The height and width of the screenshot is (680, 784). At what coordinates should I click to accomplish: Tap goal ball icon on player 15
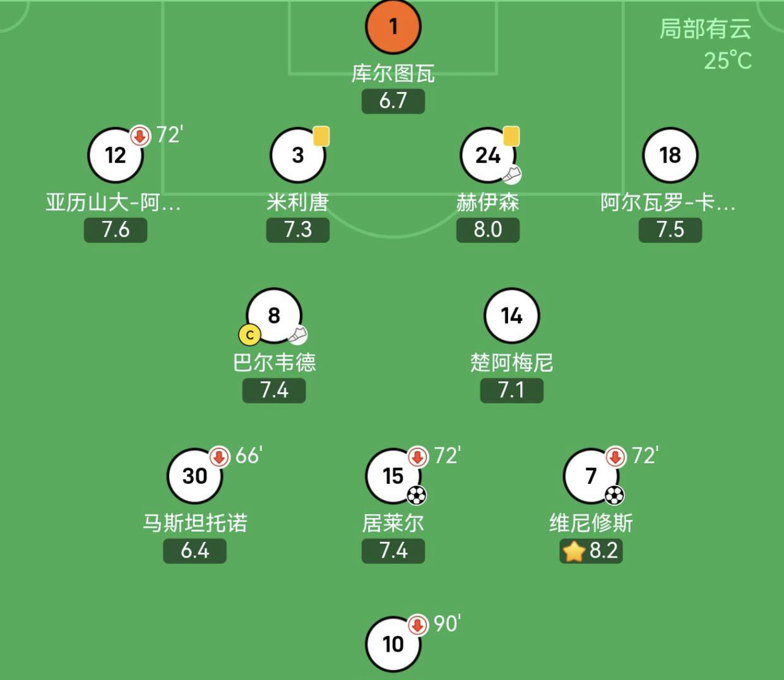tap(417, 495)
